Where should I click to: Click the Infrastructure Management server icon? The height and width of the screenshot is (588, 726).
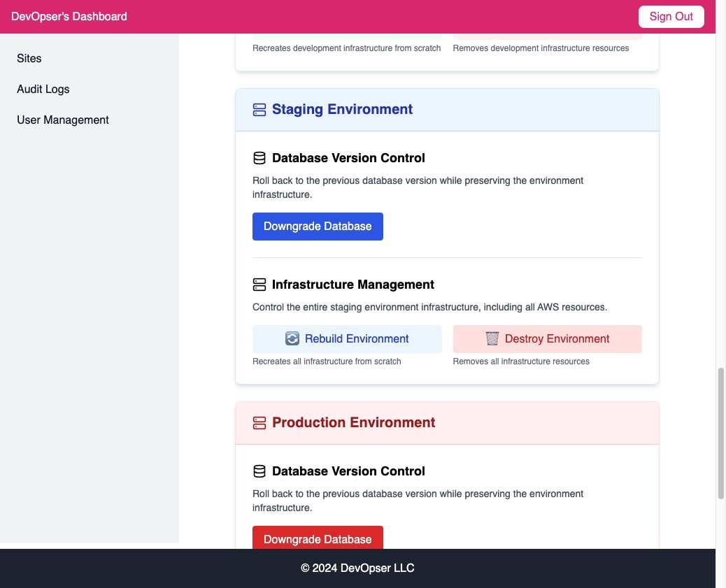point(259,285)
